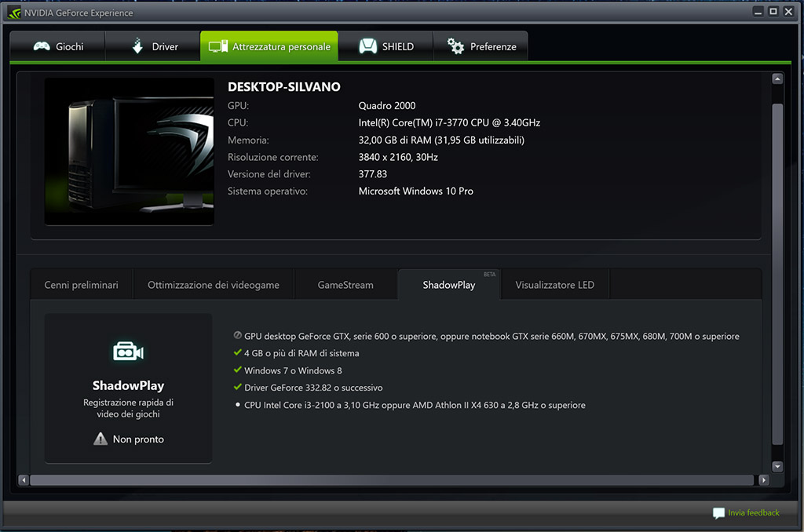Click the download arrow icon on Driver
Viewport: 804px width, 532px height.
click(137, 46)
